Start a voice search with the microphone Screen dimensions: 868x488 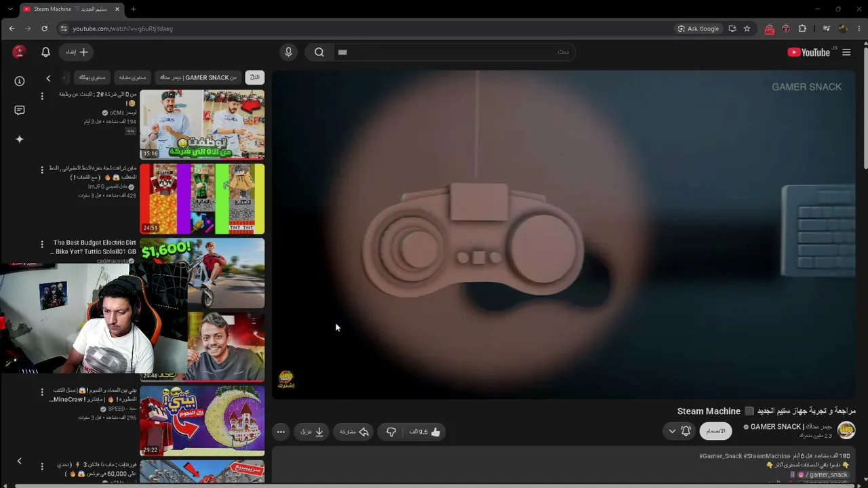(x=288, y=52)
